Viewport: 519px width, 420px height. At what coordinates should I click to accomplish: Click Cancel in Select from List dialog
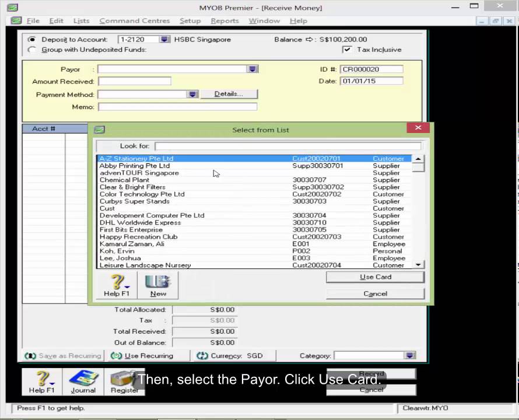tap(375, 294)
